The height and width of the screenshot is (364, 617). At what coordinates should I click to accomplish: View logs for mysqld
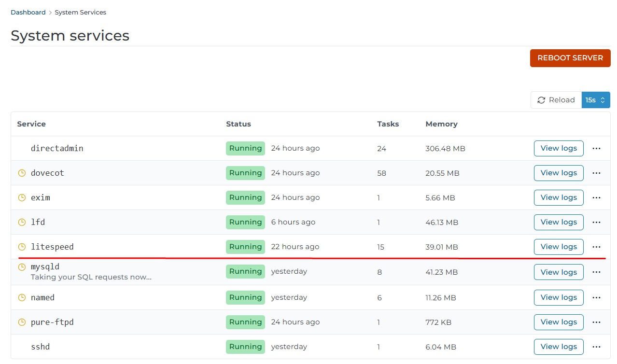point(559,272)
